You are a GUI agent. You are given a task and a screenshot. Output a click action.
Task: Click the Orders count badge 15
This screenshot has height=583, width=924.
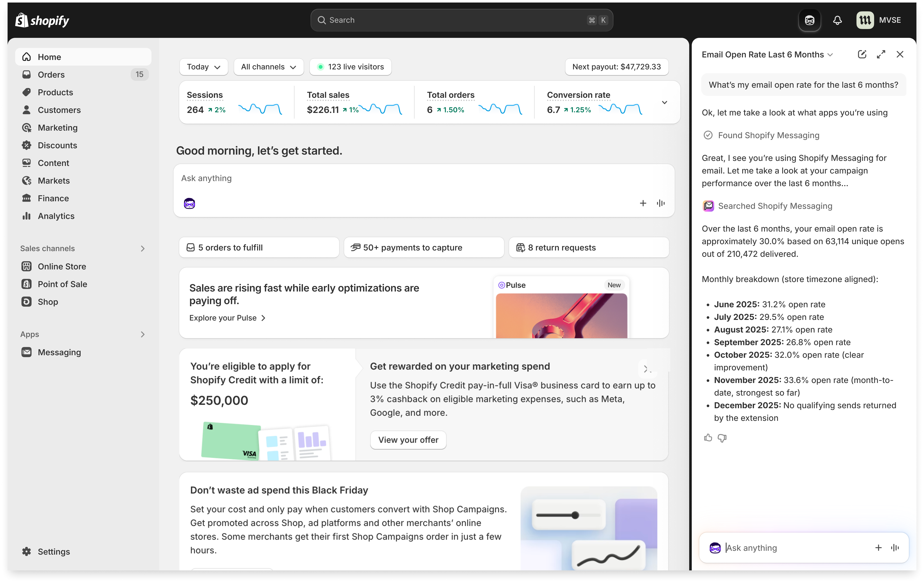coord(139,74)
